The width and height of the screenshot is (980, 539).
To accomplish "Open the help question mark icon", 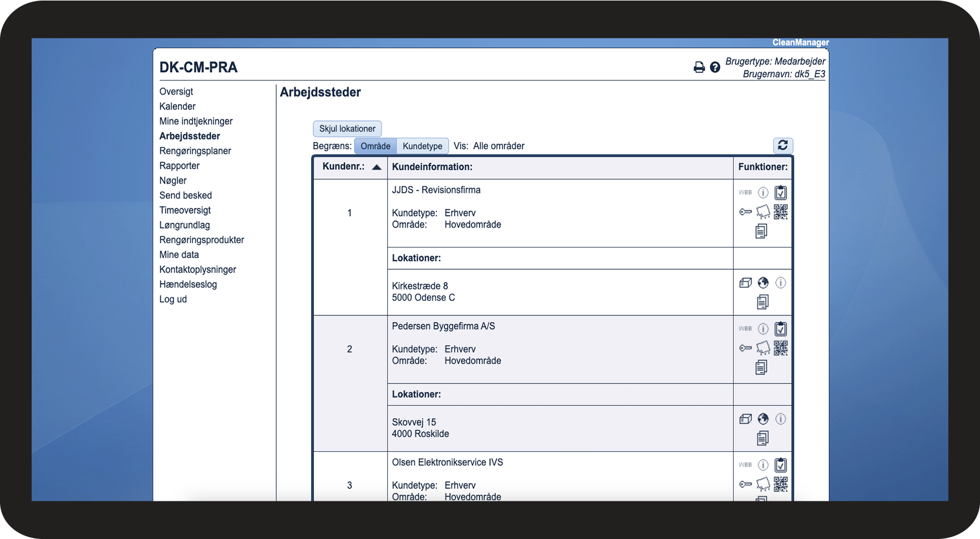I will (715, 67).
